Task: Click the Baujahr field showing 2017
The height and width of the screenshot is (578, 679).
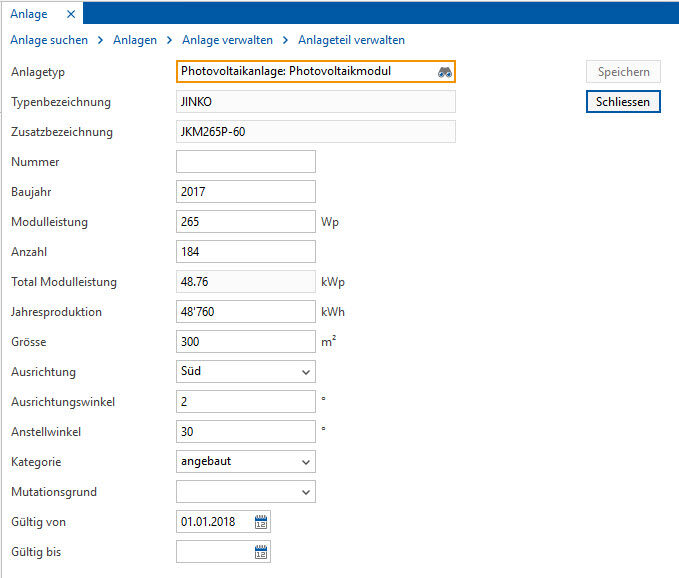Action: point(246,192)
